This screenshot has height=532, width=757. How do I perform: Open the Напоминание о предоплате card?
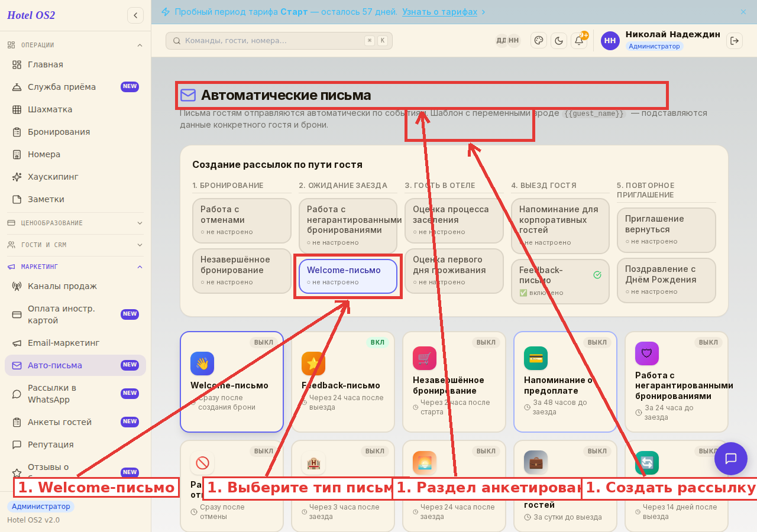(565, 382)
